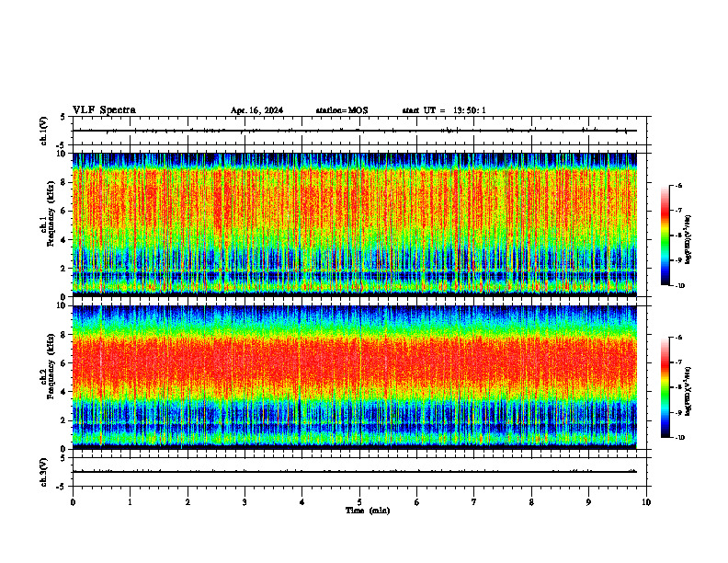Click inside the ch.1 spectrogram plot
The height and width of the screenshot is (563, 728).
(x=355, y=224)
